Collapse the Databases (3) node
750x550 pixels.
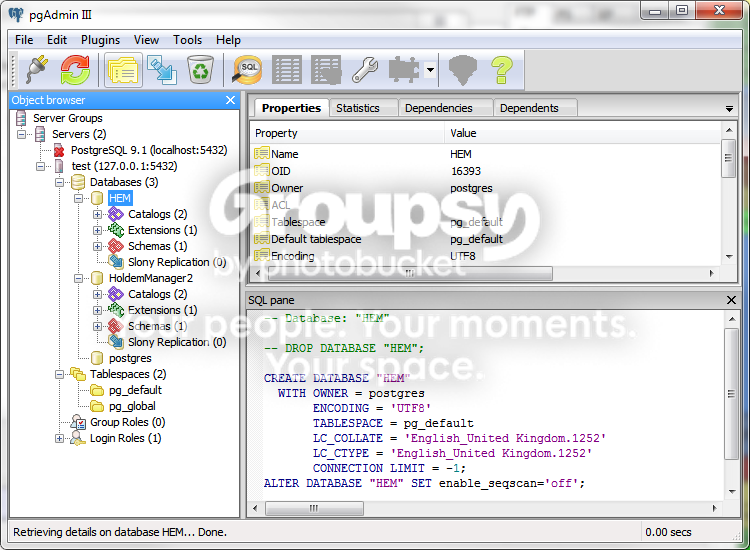coord(59,182)
